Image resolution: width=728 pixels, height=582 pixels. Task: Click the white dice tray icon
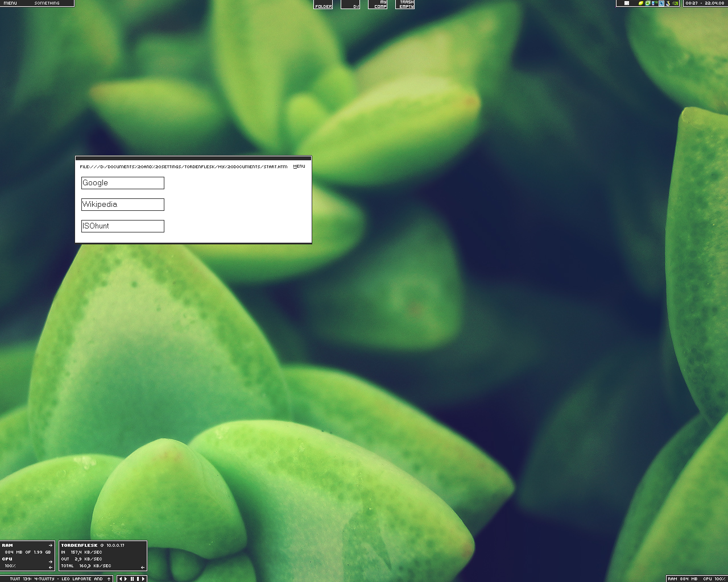click(x=627, y=3)
